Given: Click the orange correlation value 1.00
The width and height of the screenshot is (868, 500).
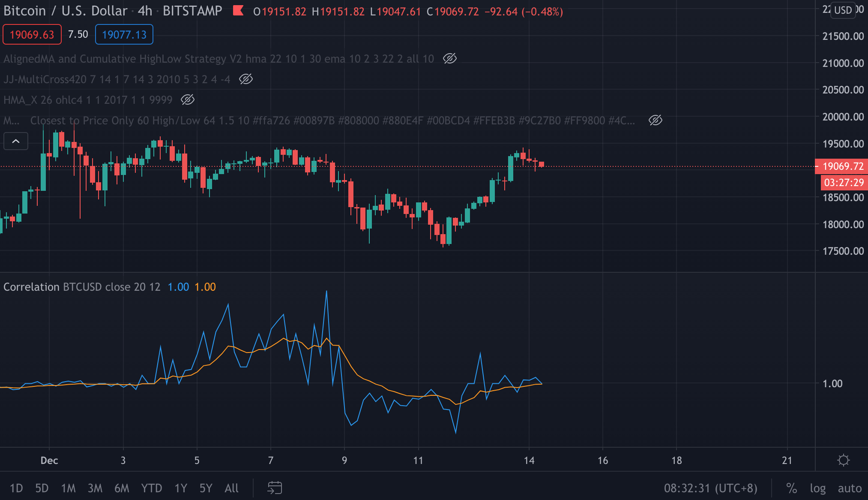Looking at the screenshot, I should 205,287.
